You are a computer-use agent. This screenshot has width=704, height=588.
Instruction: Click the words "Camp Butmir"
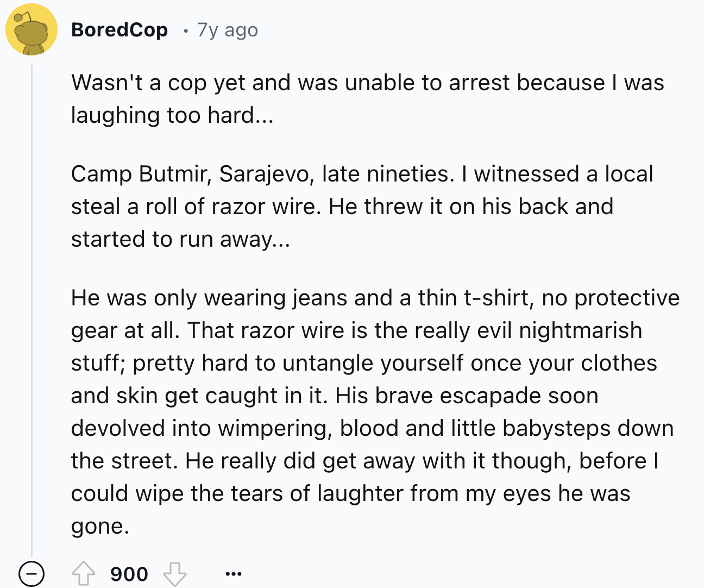(140, 174)
